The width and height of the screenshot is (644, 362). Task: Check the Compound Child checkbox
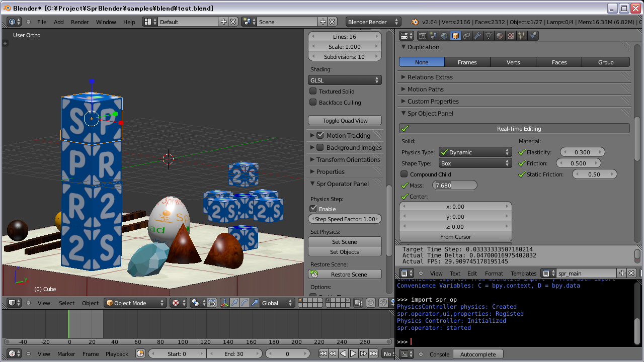coord(404,174)
